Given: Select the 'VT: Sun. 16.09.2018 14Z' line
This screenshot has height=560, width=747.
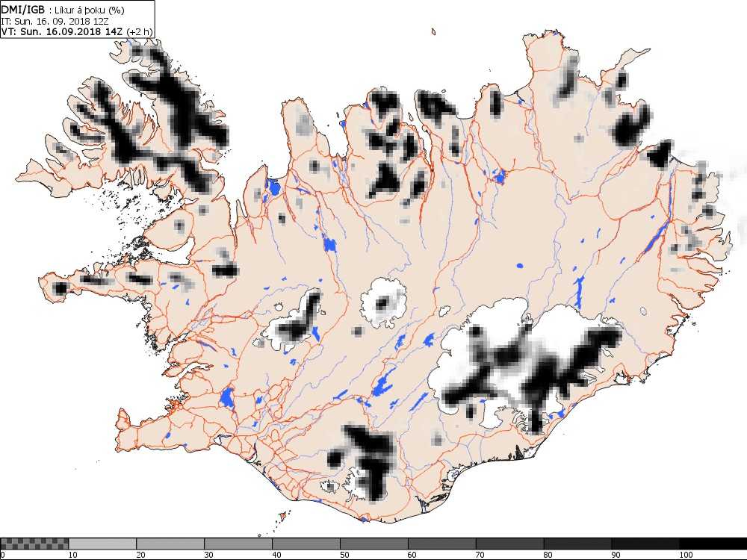Looking at the screenshot, I should click(x=62, y=31).
